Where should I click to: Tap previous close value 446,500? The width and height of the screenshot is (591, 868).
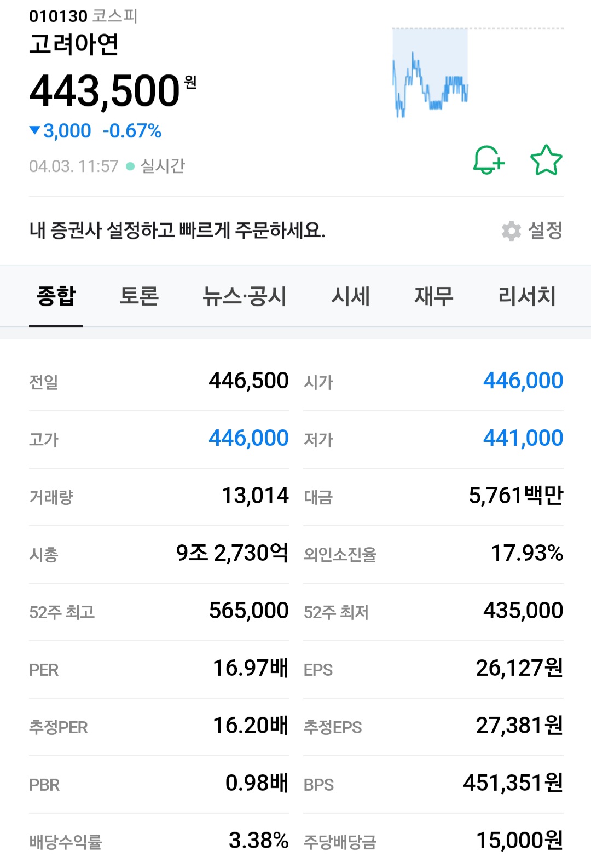coord(248,381)
